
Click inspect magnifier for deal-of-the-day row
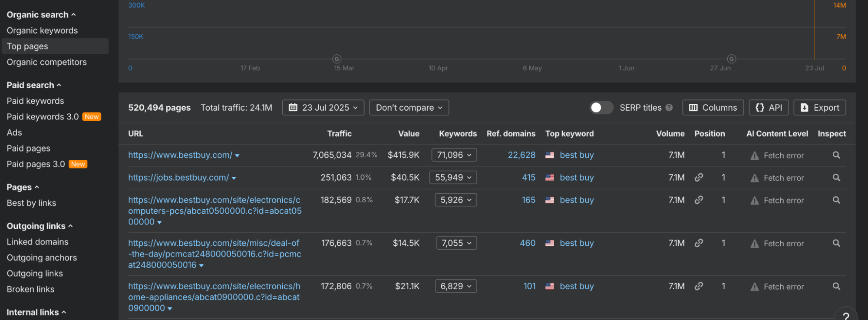coord(836,243)
